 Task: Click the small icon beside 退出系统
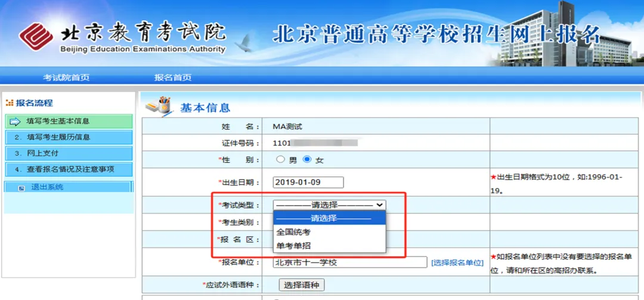click(x=22, y=188)
